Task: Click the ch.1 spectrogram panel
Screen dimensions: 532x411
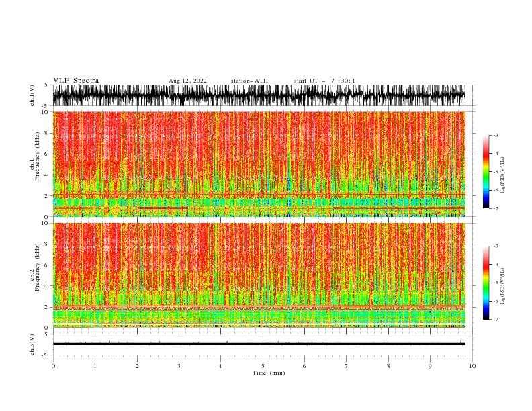Action: (x=259, y=164)
